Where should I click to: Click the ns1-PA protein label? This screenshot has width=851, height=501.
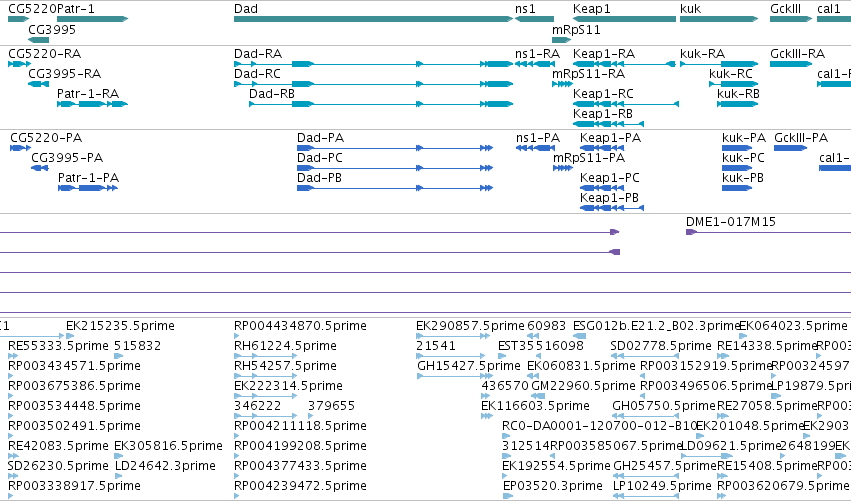pos(538,137)
